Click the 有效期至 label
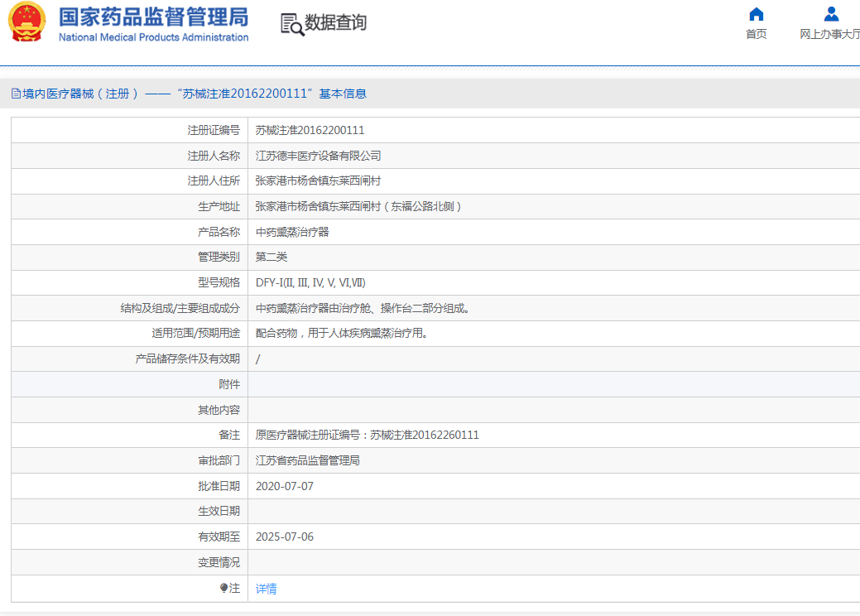860x616 pixels. point(219,537)
